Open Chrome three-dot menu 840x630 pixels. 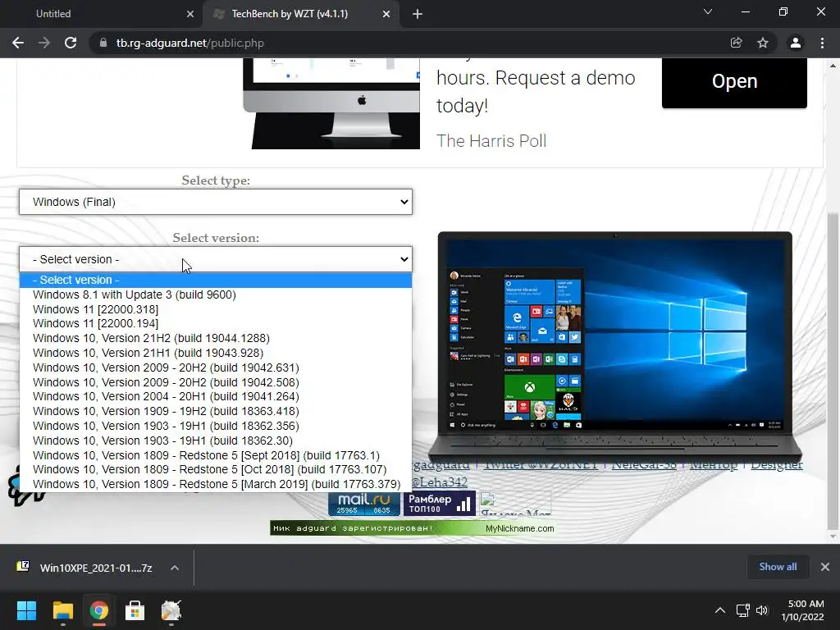click(822, 43)
